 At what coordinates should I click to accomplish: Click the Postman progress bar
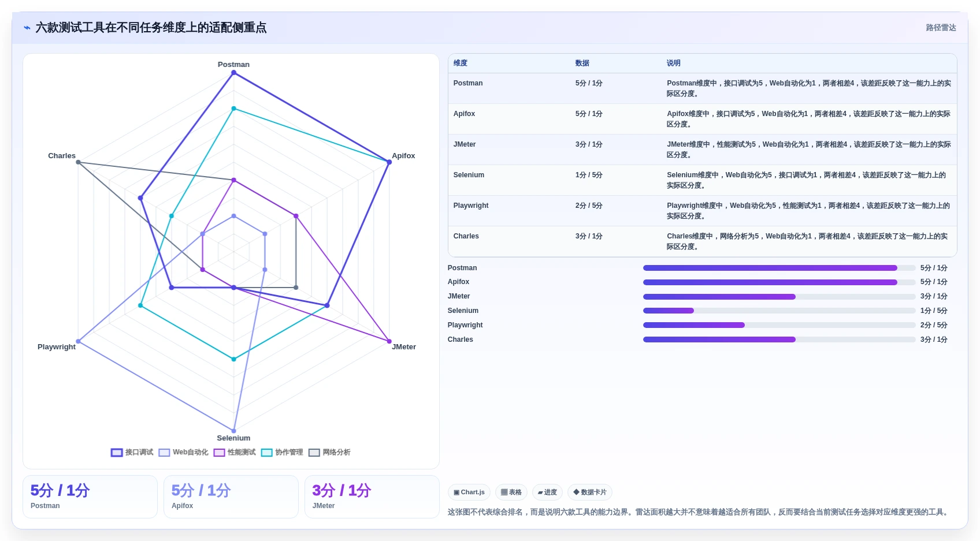tap(779, 268)
